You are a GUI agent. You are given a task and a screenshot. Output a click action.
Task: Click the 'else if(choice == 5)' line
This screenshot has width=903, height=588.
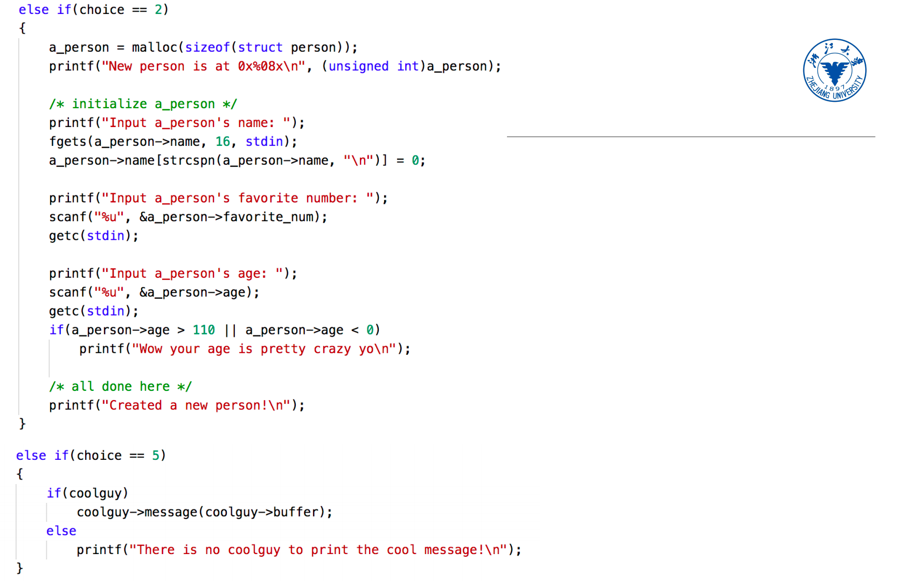(91, 456)
